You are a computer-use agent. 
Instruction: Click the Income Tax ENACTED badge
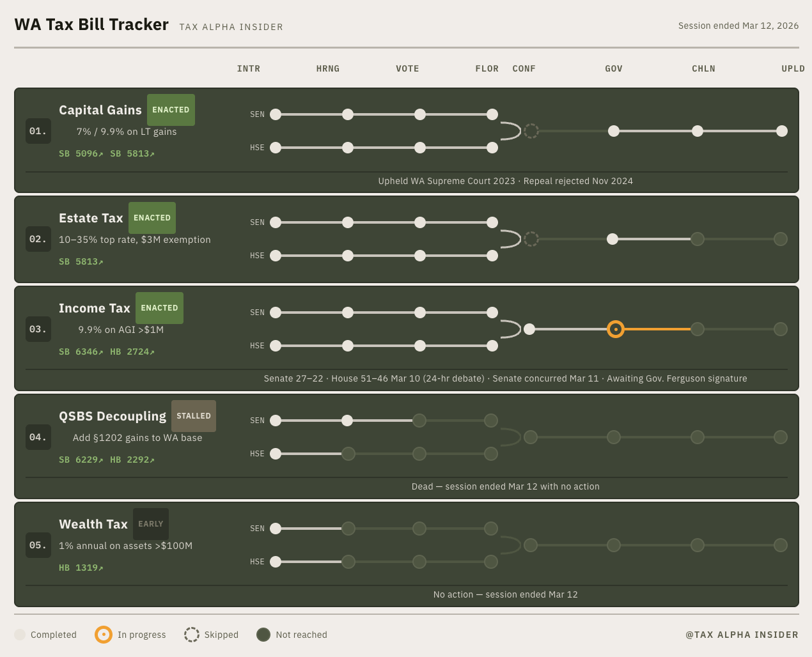pos(159,308)
